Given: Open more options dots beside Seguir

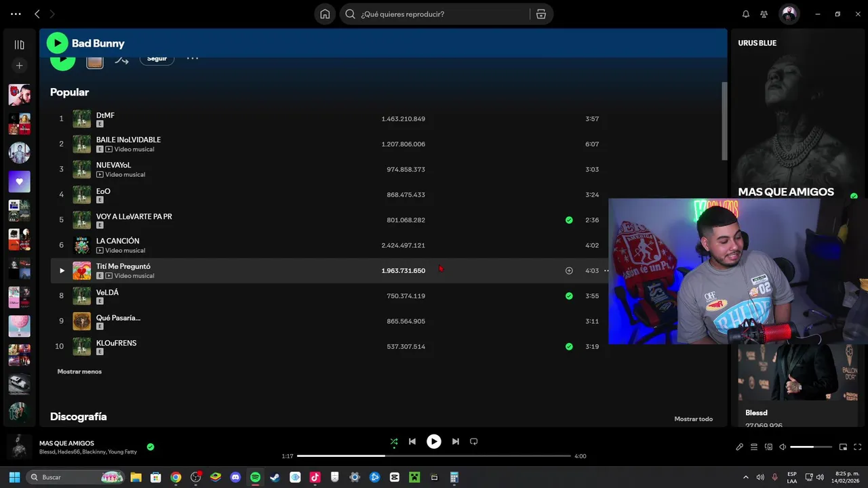Looking at the screenshot, I should point(193,58).
